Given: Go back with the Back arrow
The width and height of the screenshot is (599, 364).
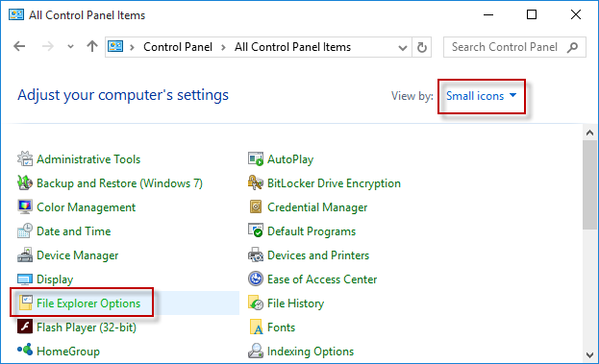Looking at the screenshot, I should (19, 46).
